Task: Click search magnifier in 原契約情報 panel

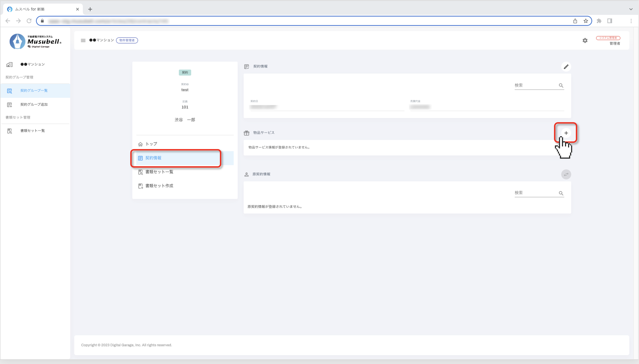Action: (x=561, y=193)
